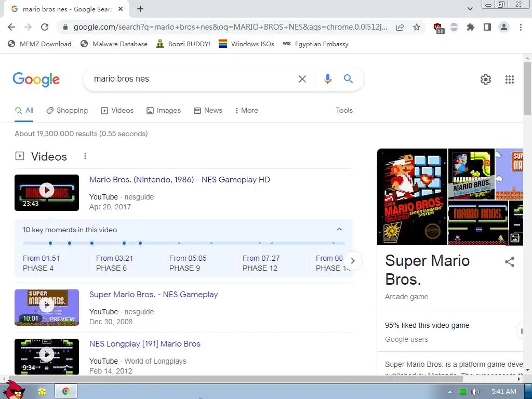
Task: Click the 5:41 AM clock
Action: [503, 392]
